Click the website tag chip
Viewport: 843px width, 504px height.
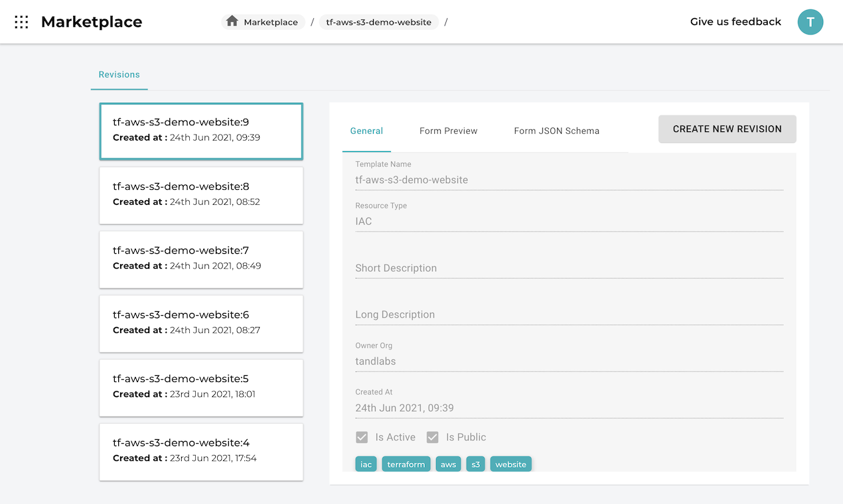pos(511,464)
